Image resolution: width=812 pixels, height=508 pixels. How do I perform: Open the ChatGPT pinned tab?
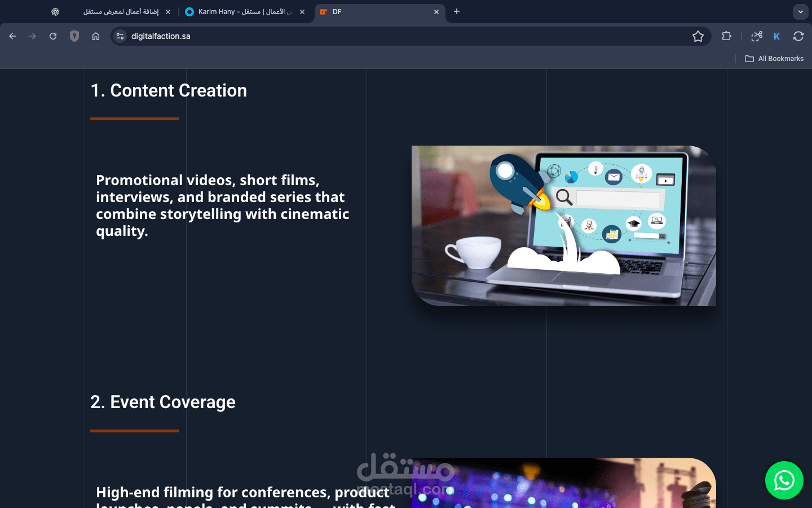55,11
